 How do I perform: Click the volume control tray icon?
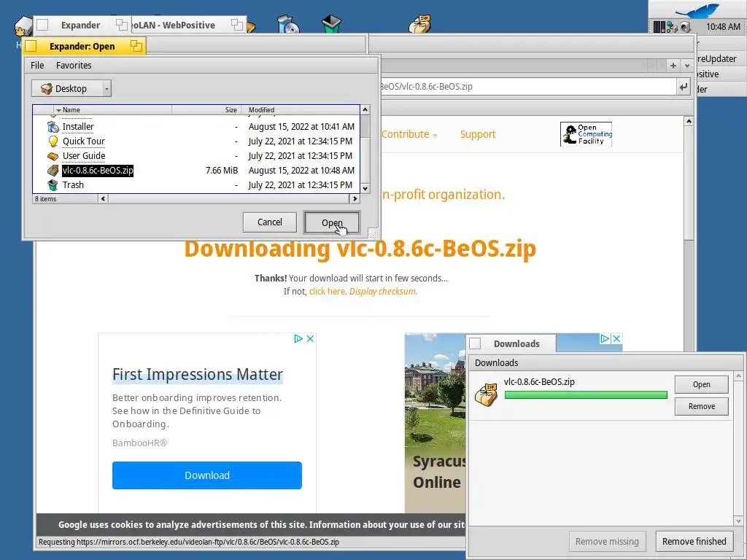click(685, 27)
